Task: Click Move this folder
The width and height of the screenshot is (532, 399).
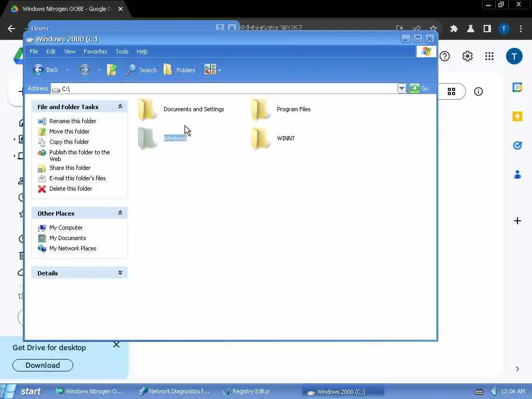Action: pos(69,131)
